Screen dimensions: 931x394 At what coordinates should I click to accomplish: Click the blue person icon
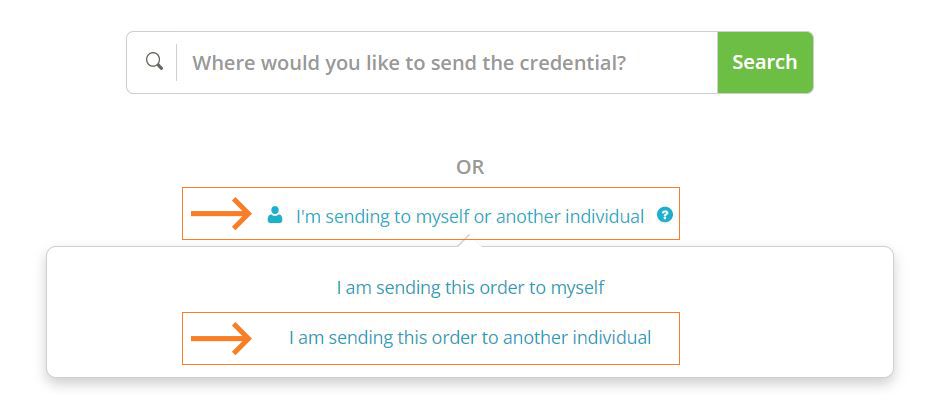[275, 215]
